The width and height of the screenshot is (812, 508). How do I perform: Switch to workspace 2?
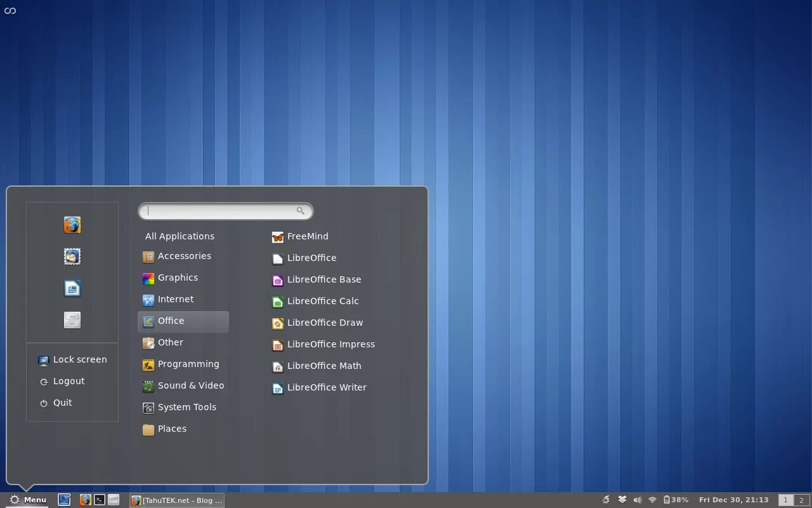(x=801, y=500)
